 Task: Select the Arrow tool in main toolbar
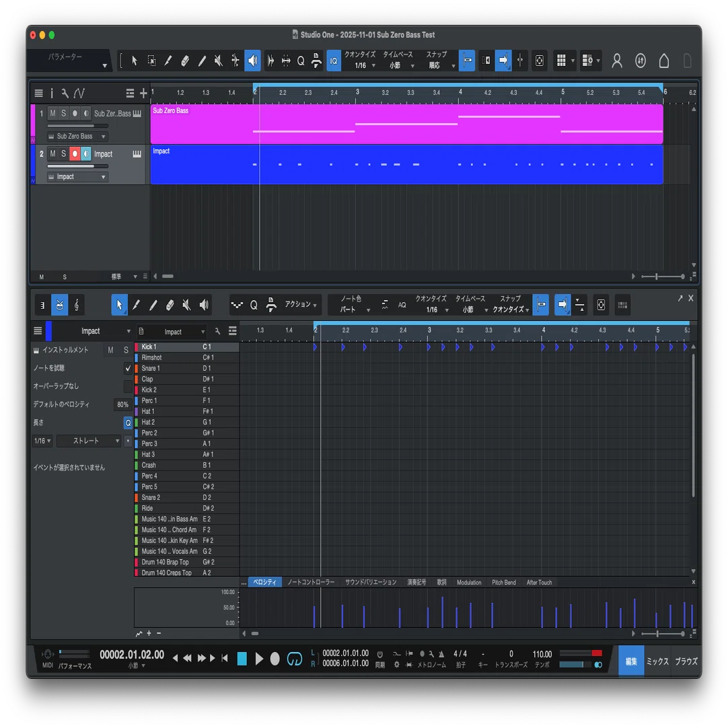point(134,61)
